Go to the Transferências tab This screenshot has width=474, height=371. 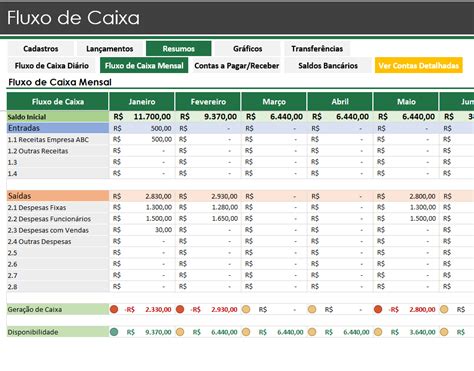coord(317,49)
